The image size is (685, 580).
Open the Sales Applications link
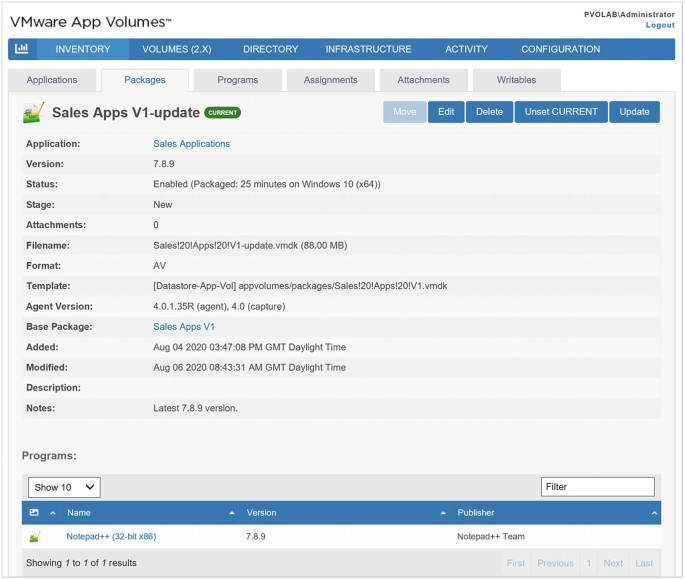tap(191, 144)
